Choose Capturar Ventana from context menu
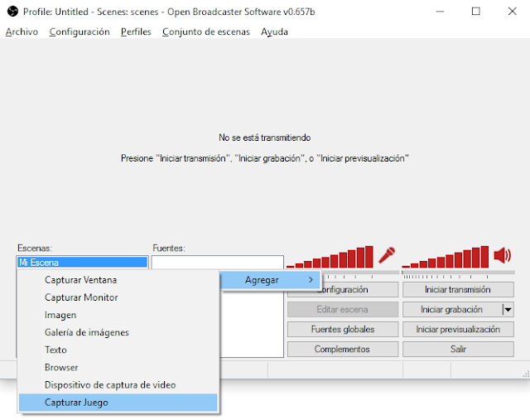The width and height of the screenshot is (530, 420). tap(118, 280)
